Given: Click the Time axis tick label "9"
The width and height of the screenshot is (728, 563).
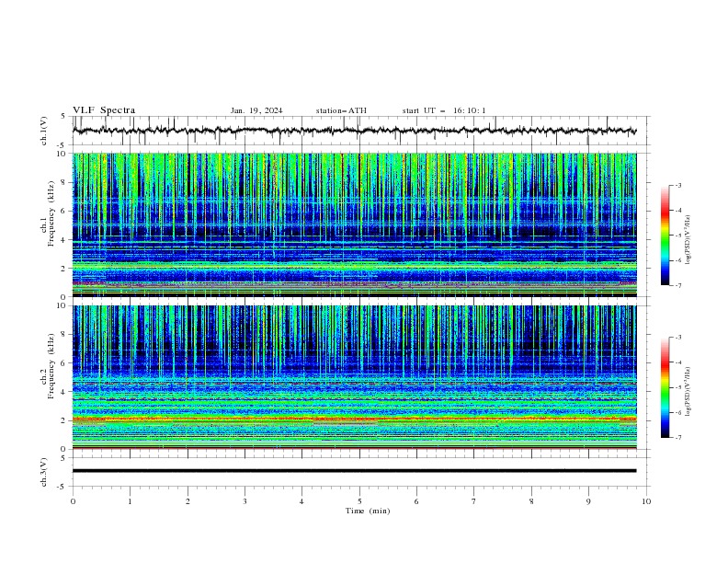Looking at the screenshot, I should pyautogui.click(x=588, y=501).
